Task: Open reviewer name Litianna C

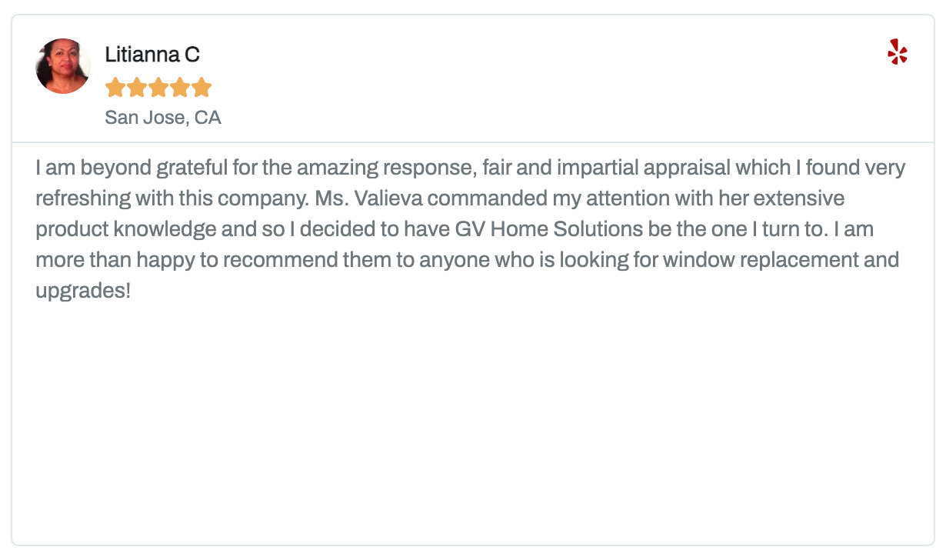Action: tap(152, 55)
